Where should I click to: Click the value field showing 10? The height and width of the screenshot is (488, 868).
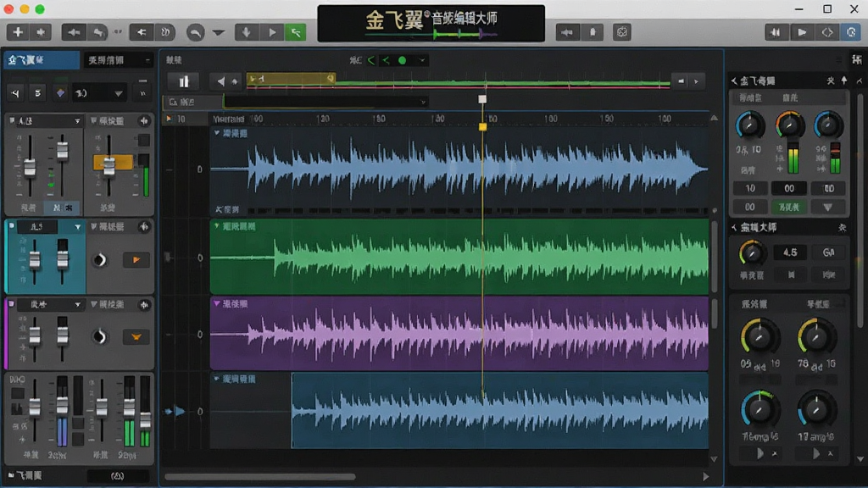pyautogui.click(x=750, y=188)
